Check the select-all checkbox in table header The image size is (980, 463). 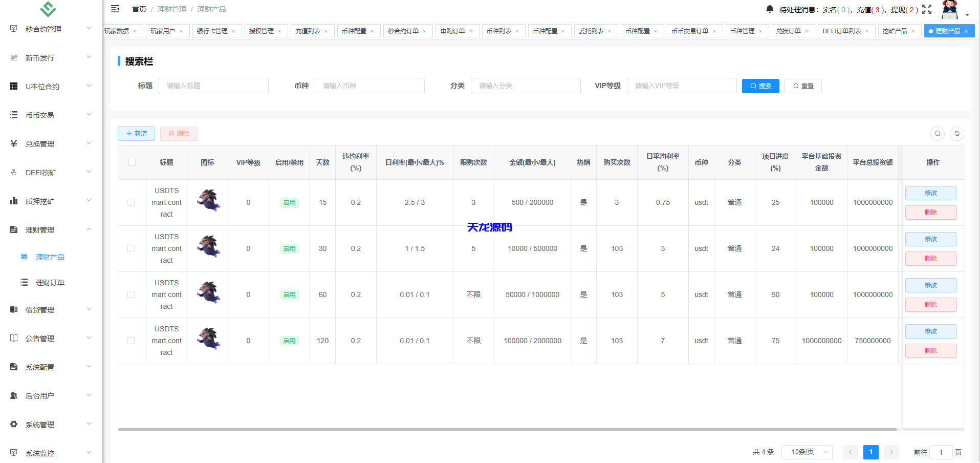click(132, 162)
